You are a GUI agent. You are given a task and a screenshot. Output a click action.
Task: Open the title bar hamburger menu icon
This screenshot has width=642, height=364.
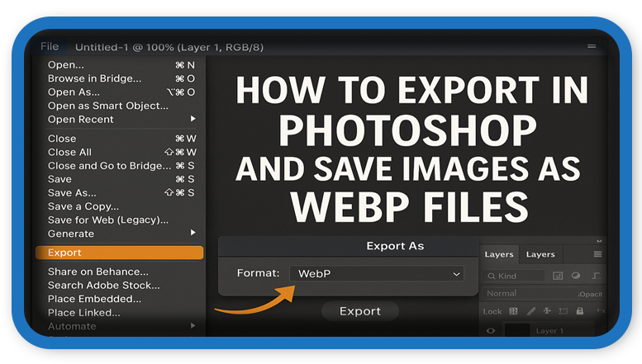(x=592, y=46)
